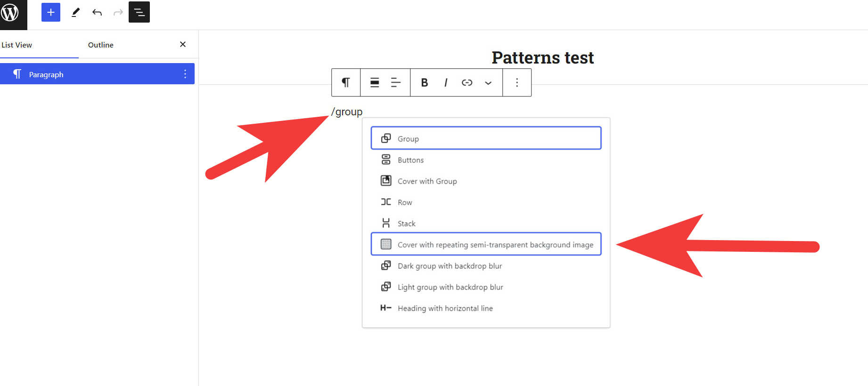Screen dimensions: 868x386
Task: Select the Tools pencil icon
Action: (x=75, y=12)
